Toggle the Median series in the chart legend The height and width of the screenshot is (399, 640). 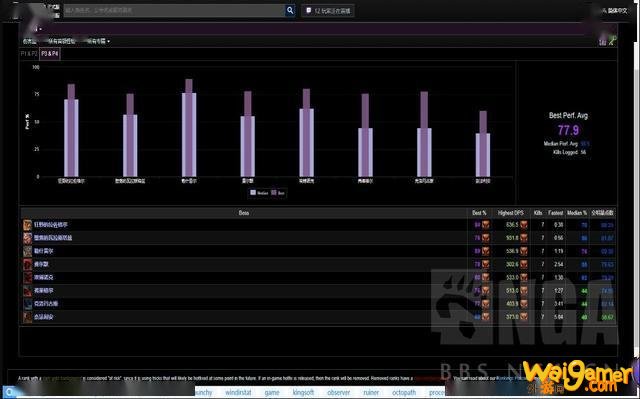pyautogui.click(x=259, y=193)
